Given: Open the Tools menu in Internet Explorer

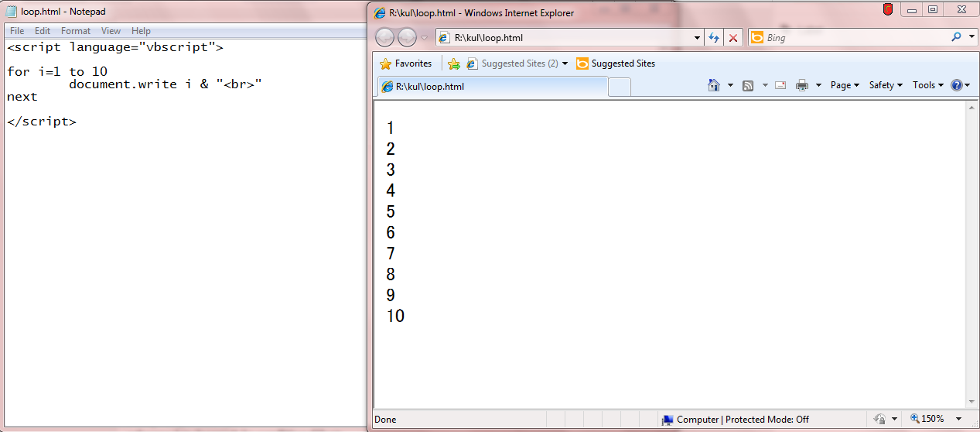Looking at the screenshot, I should [928, 85].
